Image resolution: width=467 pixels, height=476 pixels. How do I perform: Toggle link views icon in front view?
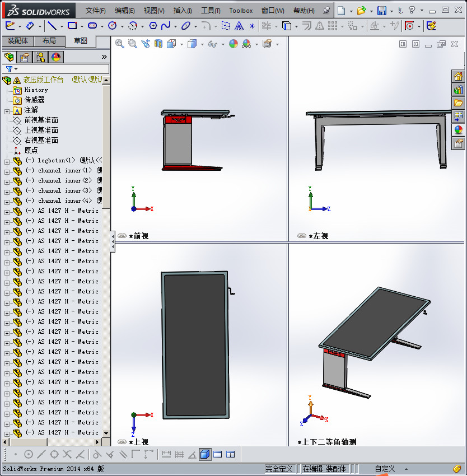tap(122, 236)
